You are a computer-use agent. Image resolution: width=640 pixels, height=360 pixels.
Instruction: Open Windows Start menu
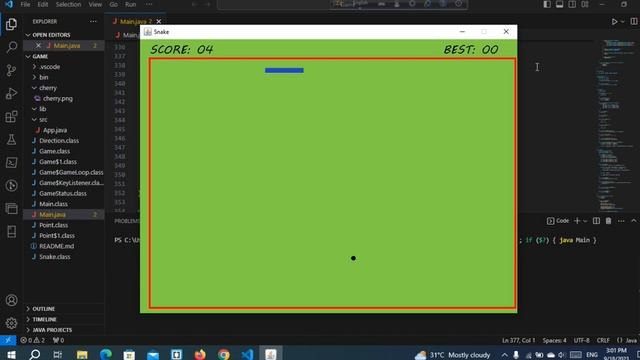pos(11,354)
